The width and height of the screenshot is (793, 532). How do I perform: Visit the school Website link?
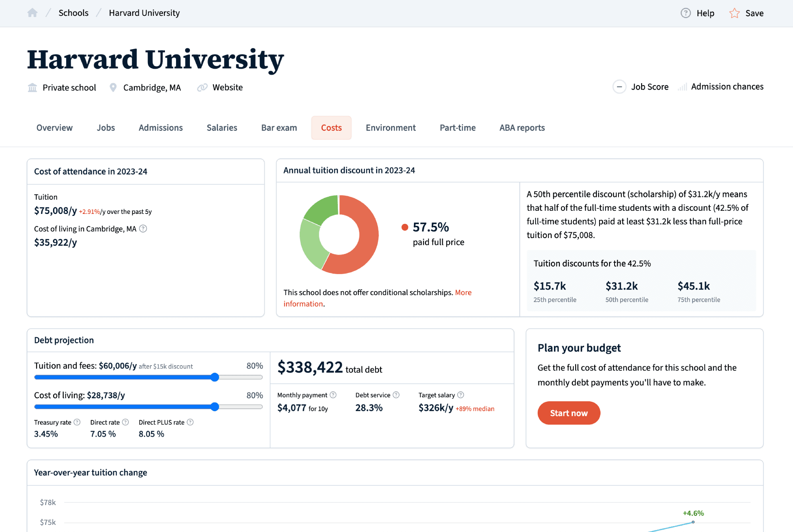click(x=228, y=88)
